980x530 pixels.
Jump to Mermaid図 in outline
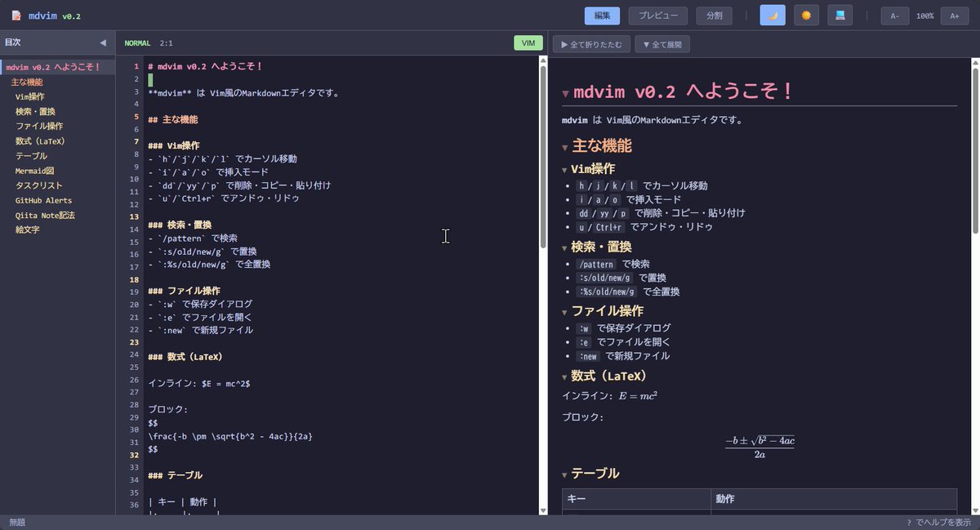point(34,171)
